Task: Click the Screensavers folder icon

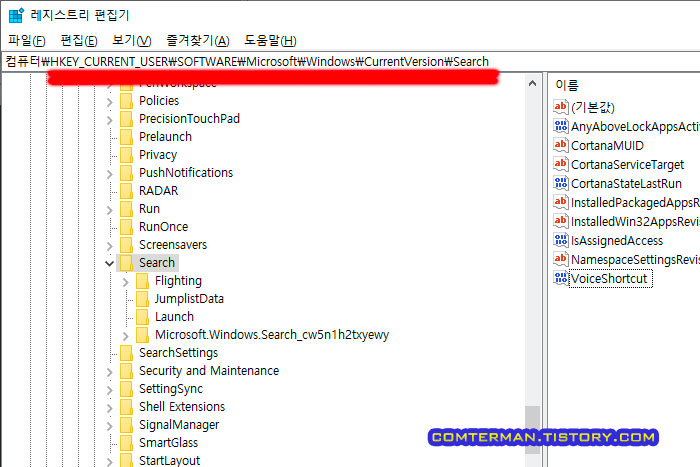Action: [127, 245]
